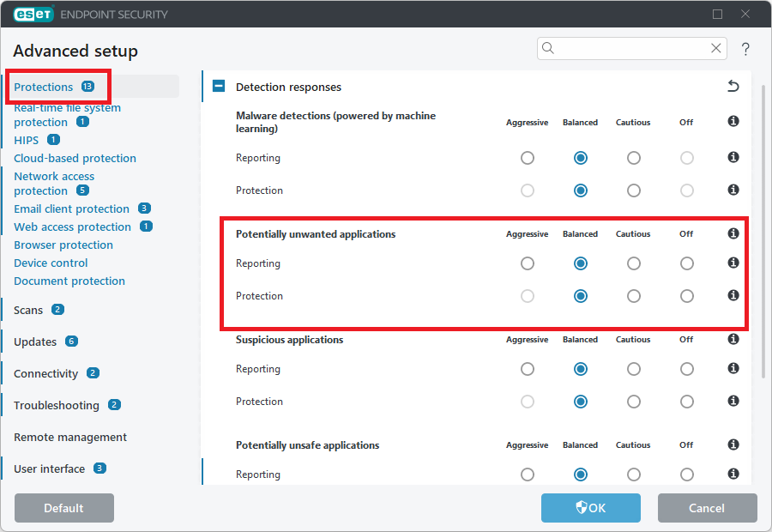Revert Detection responses with undo arrow
Image resolution: width=772 pixels, height=532 pixels.
[x=733, y=86]
